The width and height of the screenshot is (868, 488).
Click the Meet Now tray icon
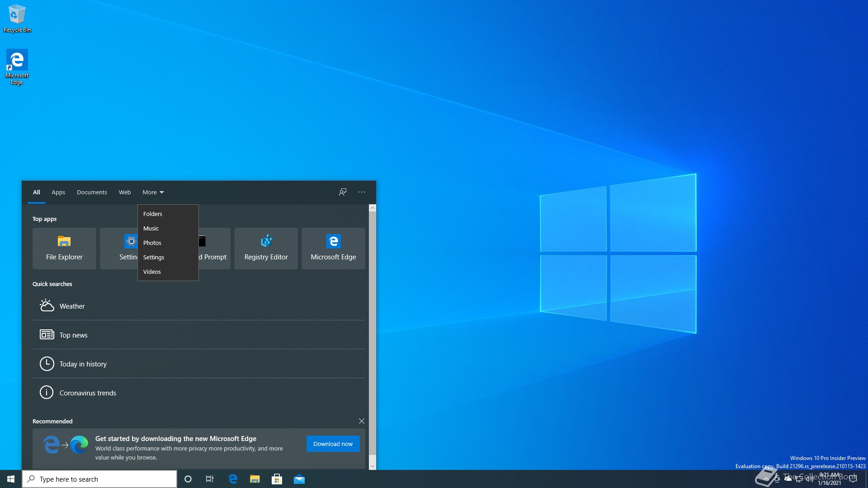(777, 479)
